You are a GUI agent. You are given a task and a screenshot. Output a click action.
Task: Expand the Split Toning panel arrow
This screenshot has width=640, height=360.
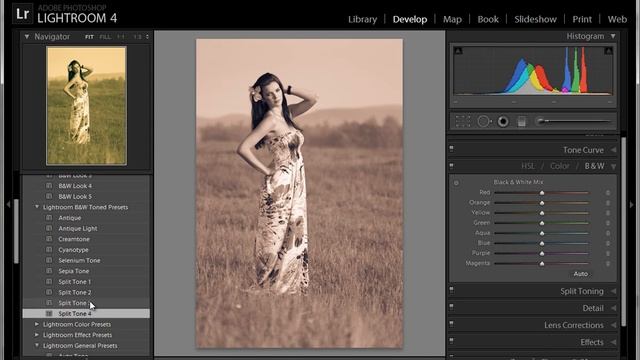coord(613,291)
